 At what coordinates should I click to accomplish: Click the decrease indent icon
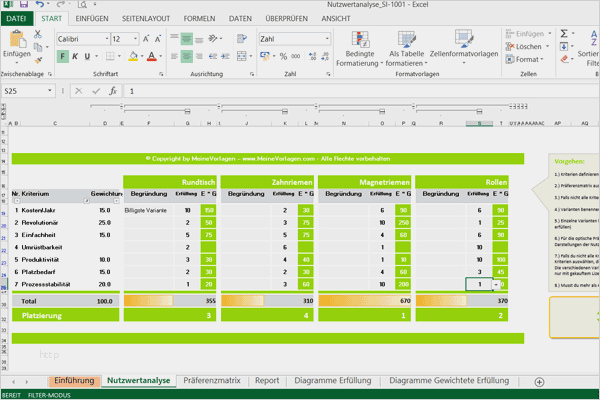tap(213, 56)
